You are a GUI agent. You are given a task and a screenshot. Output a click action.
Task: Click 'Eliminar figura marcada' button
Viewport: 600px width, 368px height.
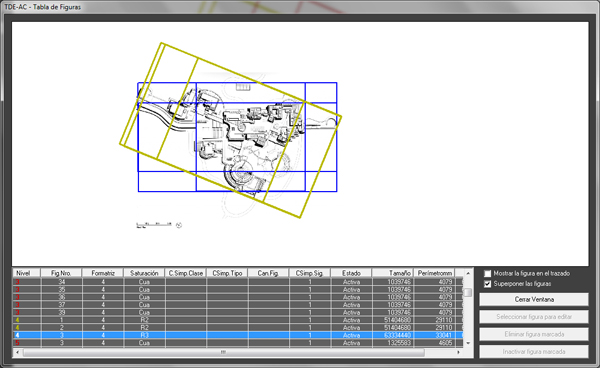[x=534, y=334]
